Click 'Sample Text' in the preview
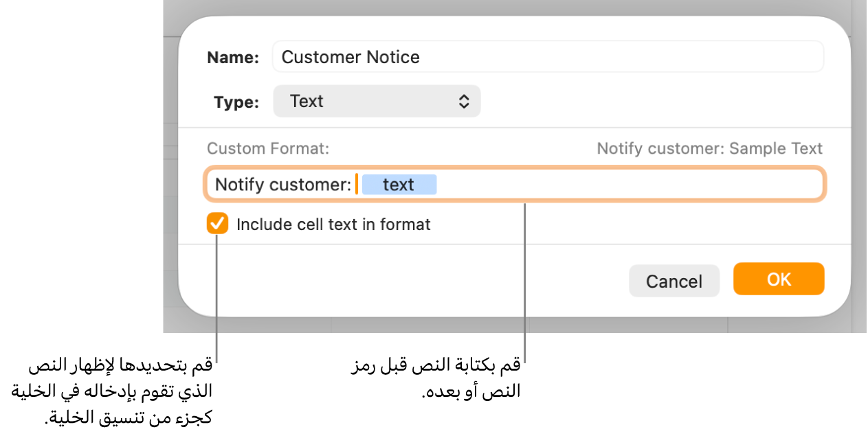Viewport: 868px width, 436px height. (x=775, y=148)
